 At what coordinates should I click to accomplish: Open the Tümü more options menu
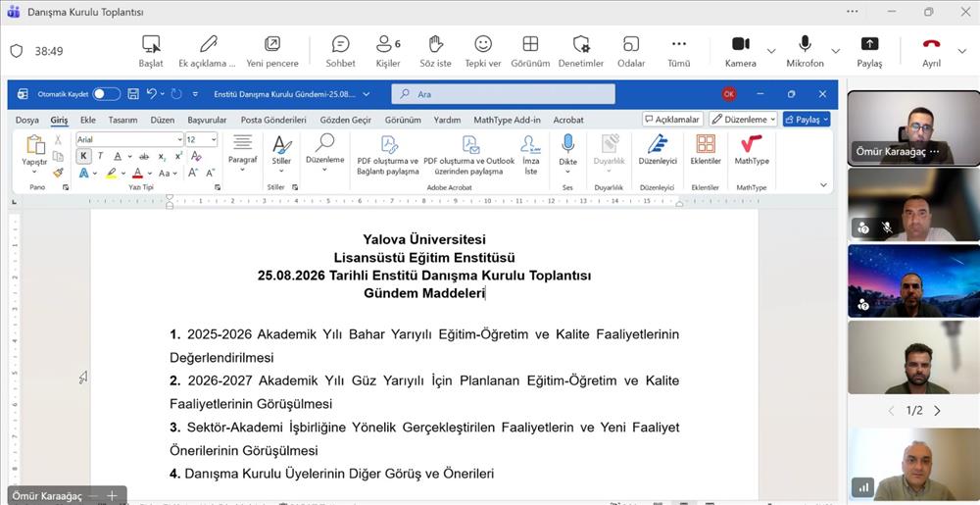pyautogui.click(x=679, y=51)
